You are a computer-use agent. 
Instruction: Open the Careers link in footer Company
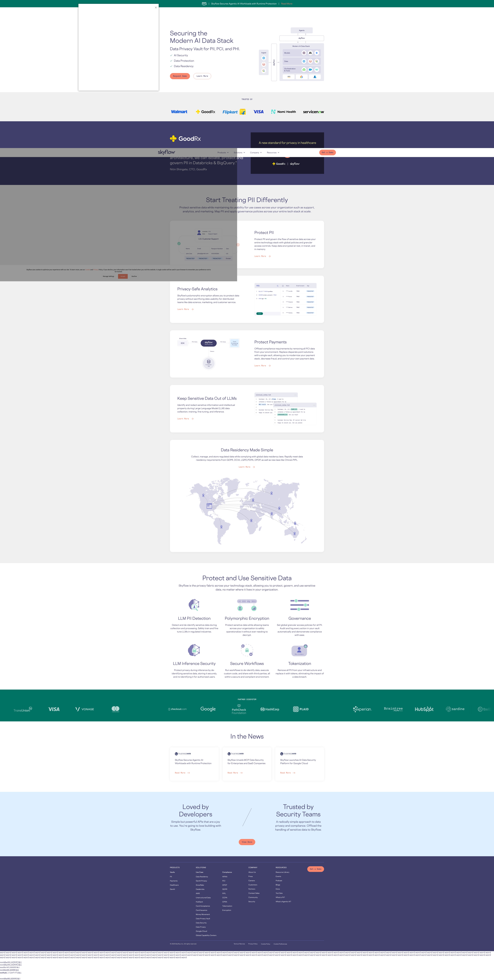(252, 881)
